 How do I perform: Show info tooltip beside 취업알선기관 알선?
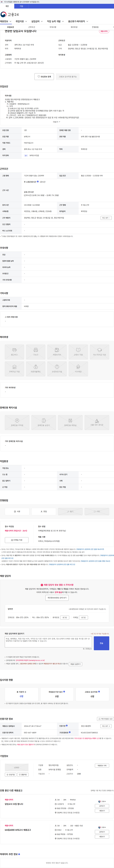pyautogui.click(x=64, y=692)
